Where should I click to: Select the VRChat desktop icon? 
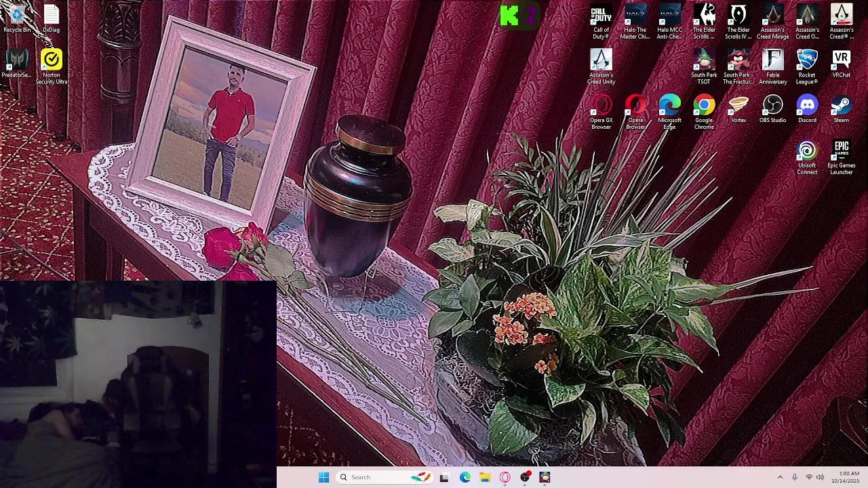[841, 64]
